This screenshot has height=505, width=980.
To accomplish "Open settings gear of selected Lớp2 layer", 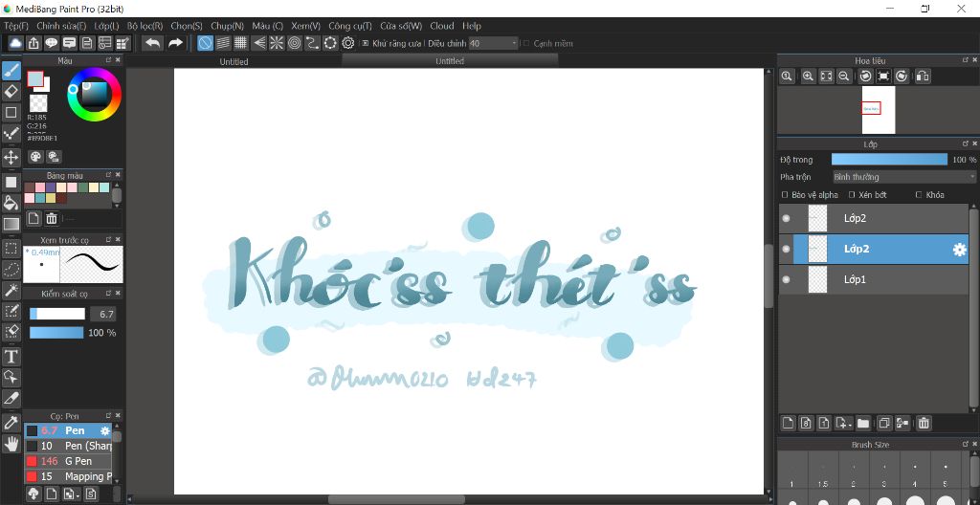I will [959, 250].
